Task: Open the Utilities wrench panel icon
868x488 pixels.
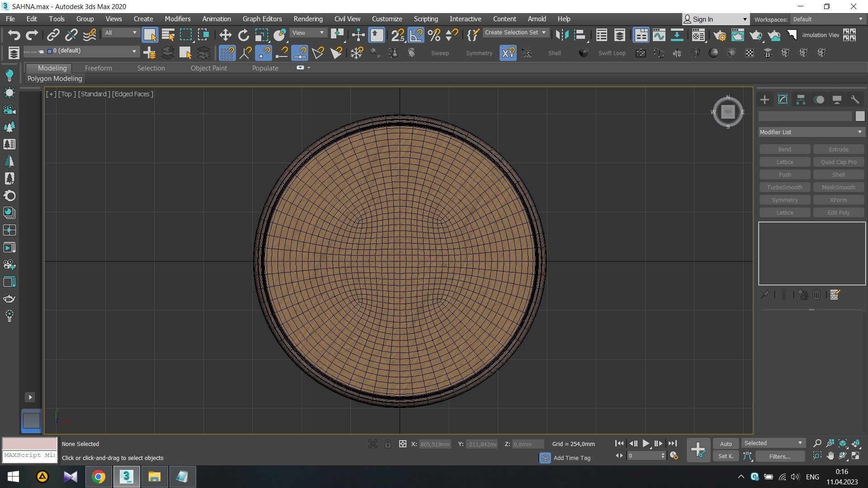Action: (854, 100)
